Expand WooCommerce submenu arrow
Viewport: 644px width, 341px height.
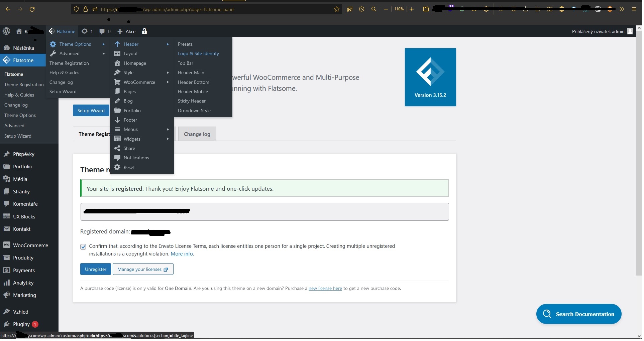(x=168, y=82)
